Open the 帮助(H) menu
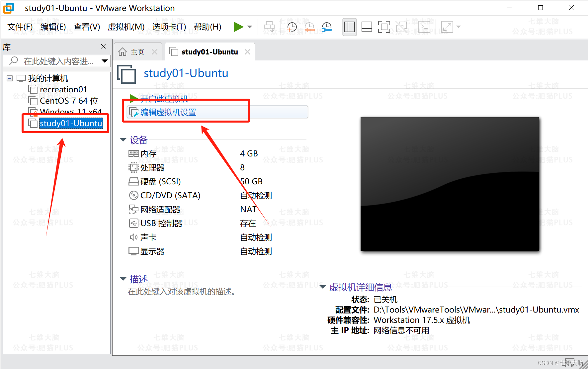This screenshot has height=369, width=588. coord(208,27)
